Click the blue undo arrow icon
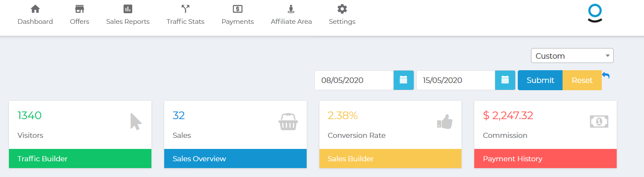 point(606,76)
